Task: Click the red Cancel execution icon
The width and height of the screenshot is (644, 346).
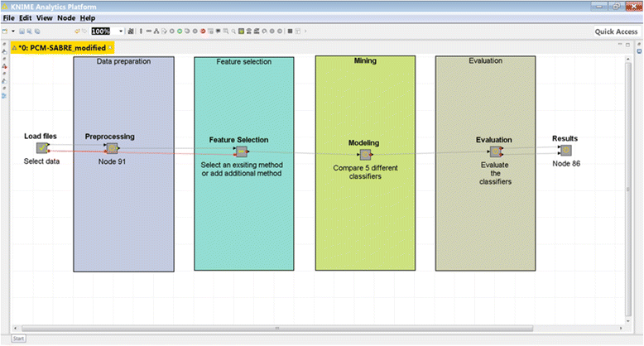Action: pyautogui.click(x=203, y=31)
